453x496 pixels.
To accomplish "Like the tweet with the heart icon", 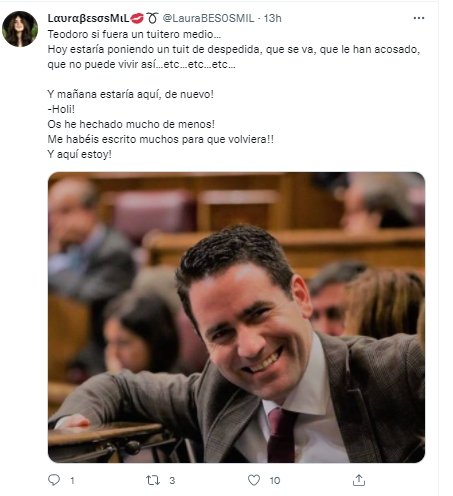I will point(254,480).
